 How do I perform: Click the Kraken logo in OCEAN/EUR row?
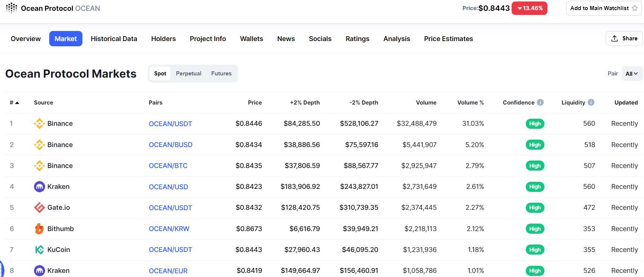point(39,271)
